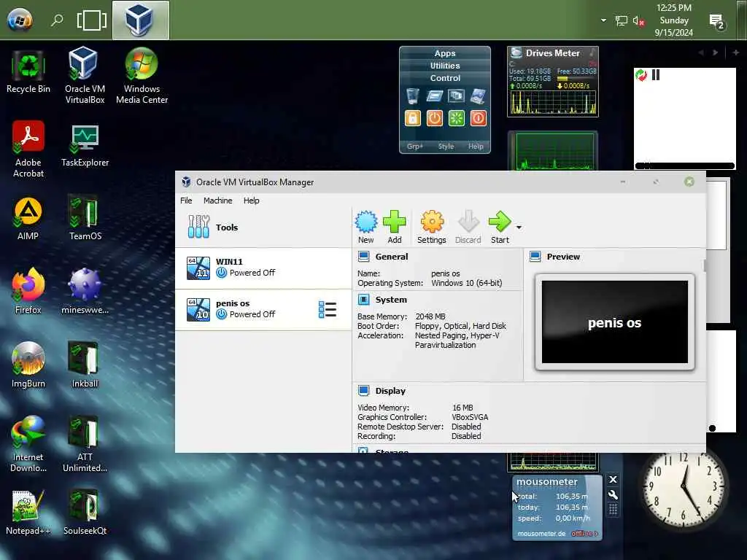Open ImgBurn desktop icon

coord(28,365)
